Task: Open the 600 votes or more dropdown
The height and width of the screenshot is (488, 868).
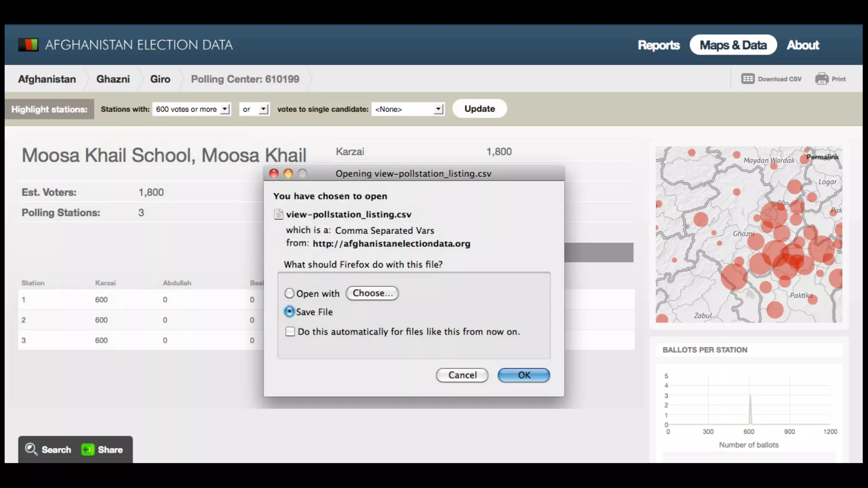Action: coord(192,109)
